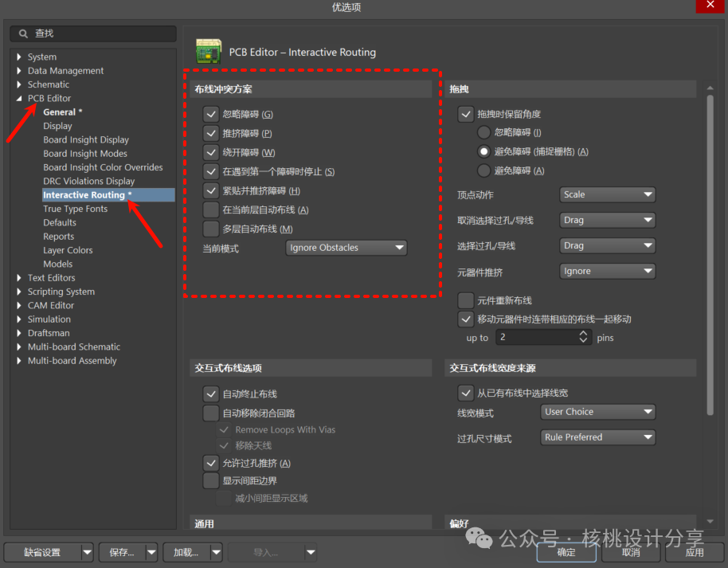
Task: Expand the Schematic tree node
Action: [x=20, y=84]
